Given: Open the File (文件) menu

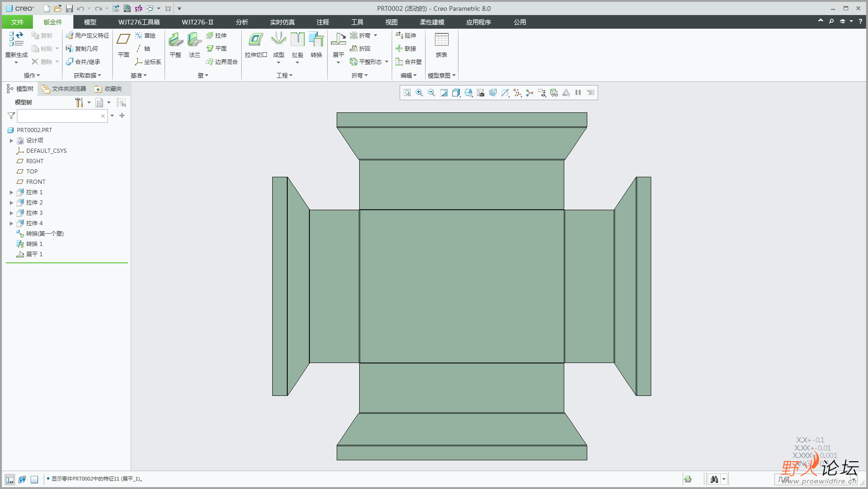Looking at the screenshot, I should 17,22.
